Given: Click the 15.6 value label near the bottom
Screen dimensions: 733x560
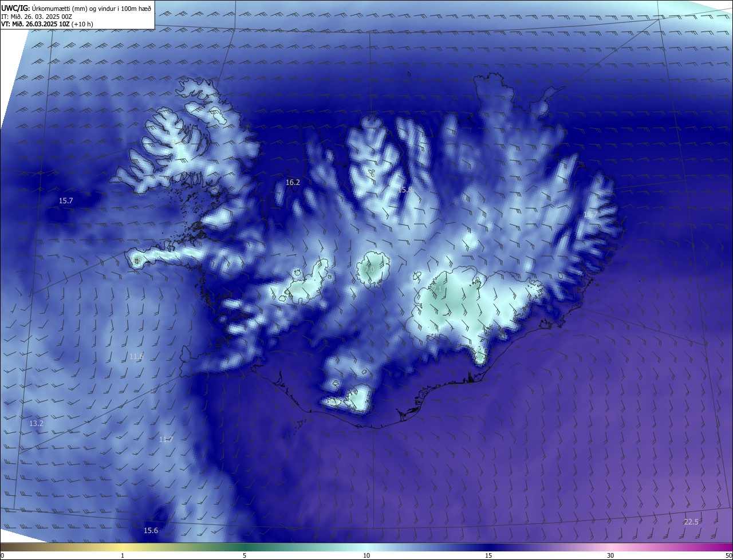Looking at the screenshot, I should pos(151,531).
